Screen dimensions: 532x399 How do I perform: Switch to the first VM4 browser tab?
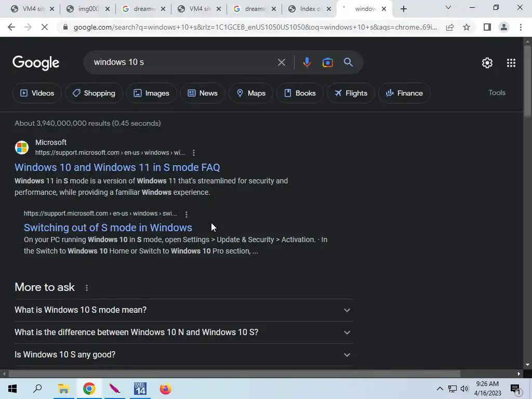pyautogui.click(x=33, y=9)
